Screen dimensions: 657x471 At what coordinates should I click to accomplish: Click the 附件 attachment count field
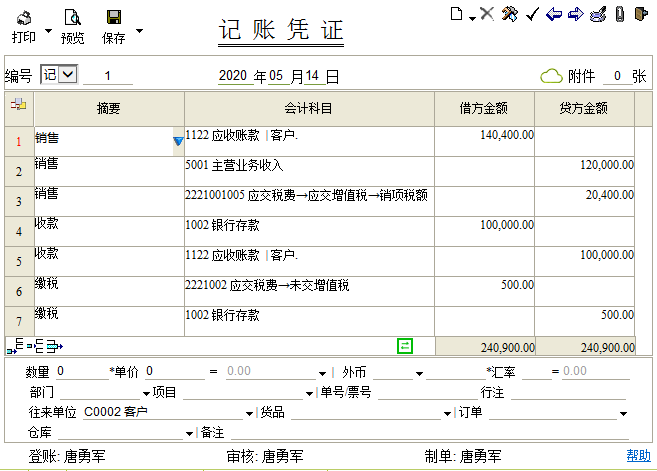click(x=617, y=76)
